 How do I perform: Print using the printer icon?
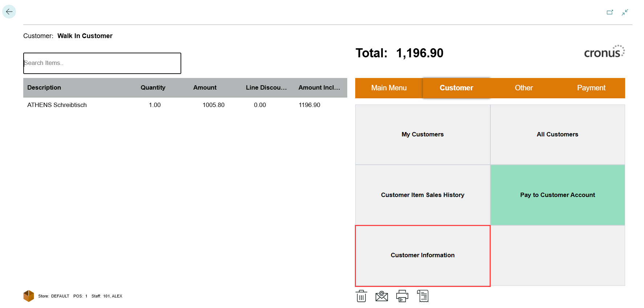point(402,296)
